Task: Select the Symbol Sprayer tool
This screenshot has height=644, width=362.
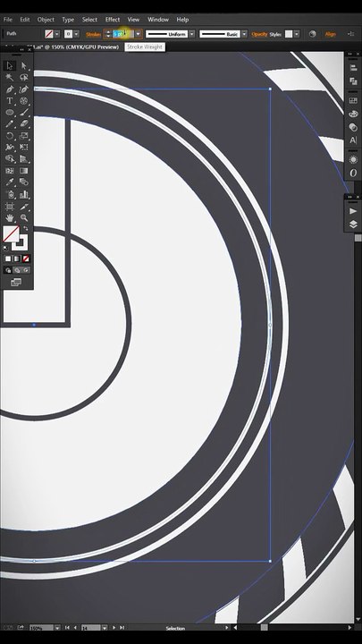Action: (x=10, y=194)
